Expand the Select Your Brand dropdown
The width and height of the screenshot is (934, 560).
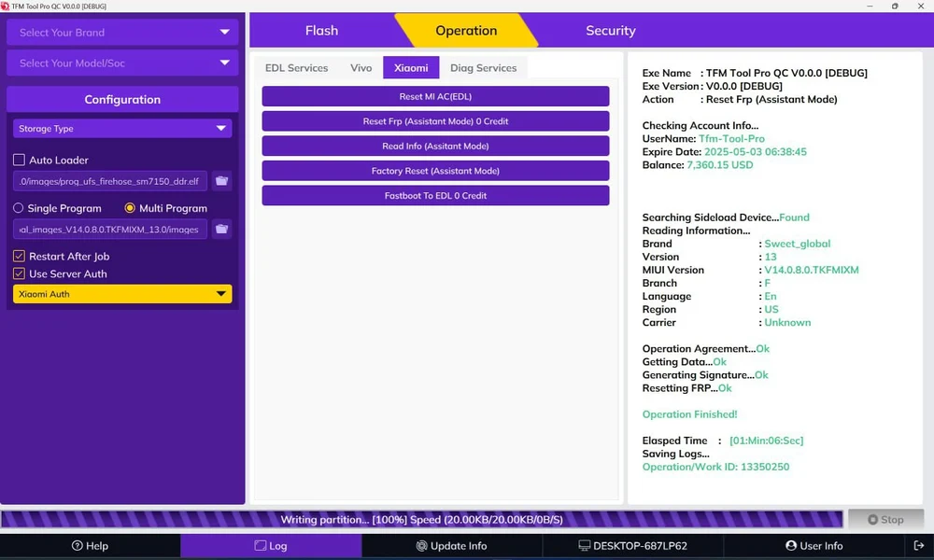(122, 33)
